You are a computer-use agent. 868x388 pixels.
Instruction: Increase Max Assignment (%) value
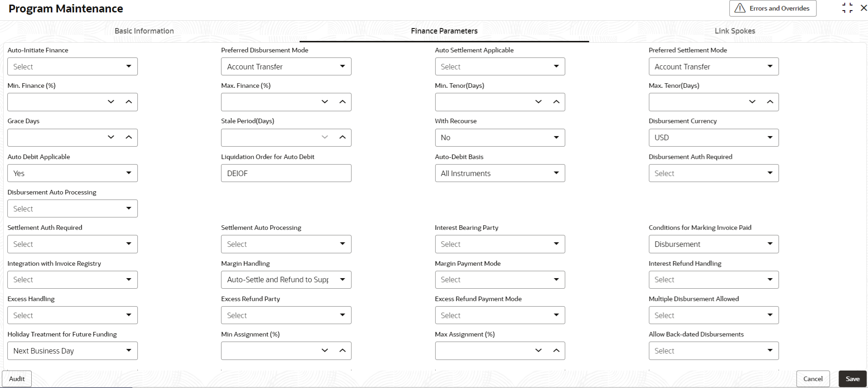pos(556,351)
